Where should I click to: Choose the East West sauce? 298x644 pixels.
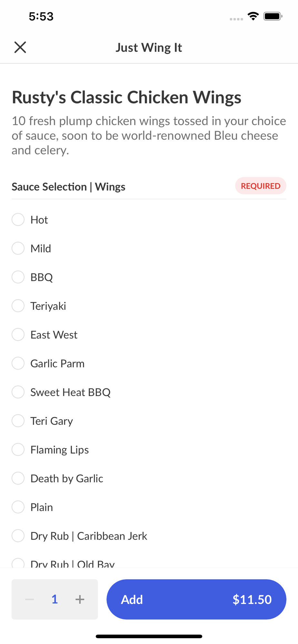[18, 335]
